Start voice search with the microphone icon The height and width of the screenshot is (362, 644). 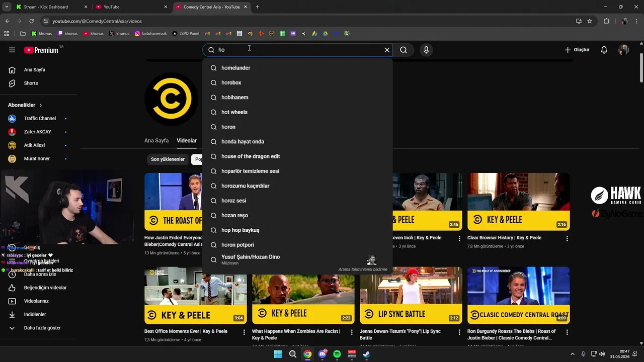426,50
